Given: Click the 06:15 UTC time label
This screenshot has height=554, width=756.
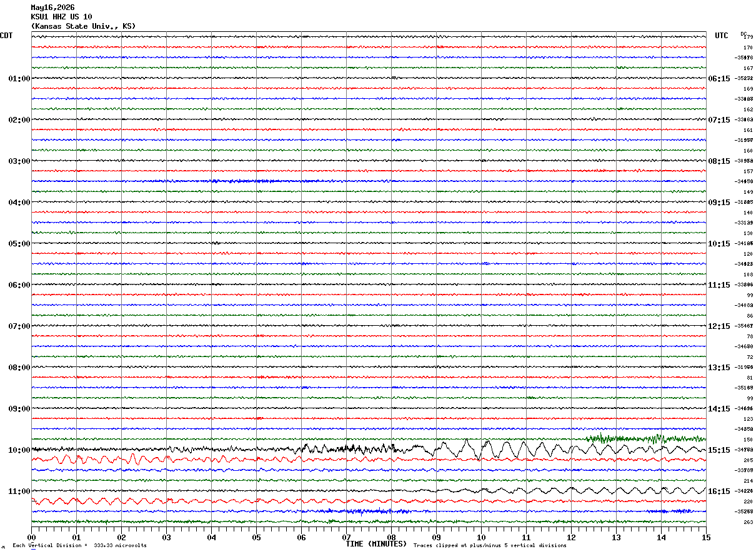Looking at the screenshot, I should (719, 79).
